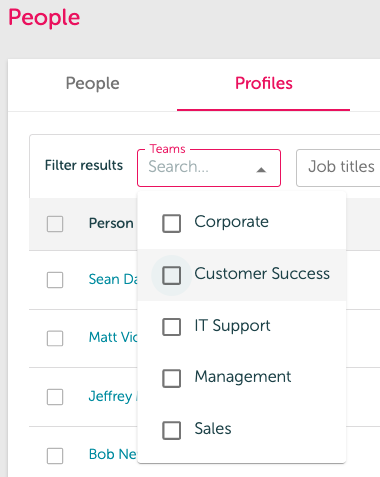Check the Customer Success team checkbox
Image resolution: width=380 pixels, height=477 pixels.
click(172, 275)
